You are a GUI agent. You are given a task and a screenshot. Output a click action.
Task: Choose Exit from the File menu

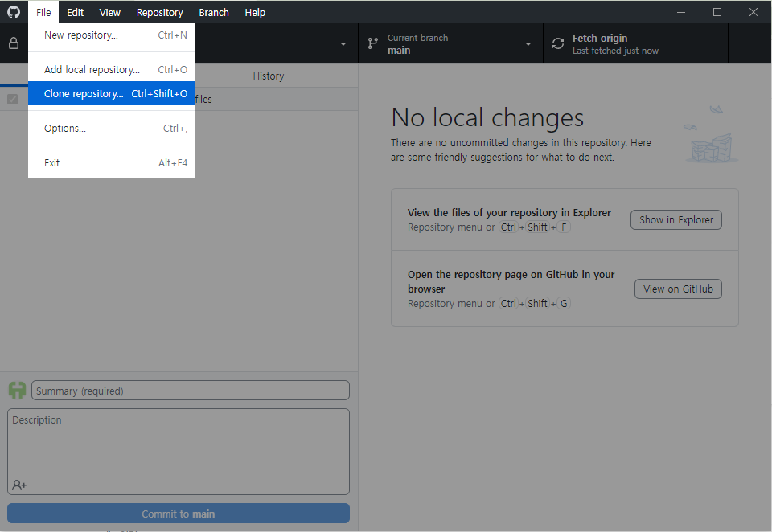point(112,162)
